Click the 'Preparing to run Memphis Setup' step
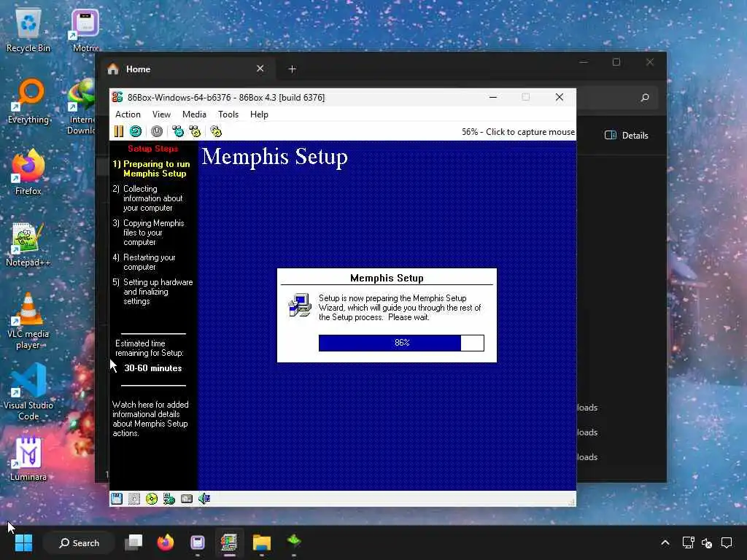This screenshot has width=747, height=560. point(152,168)
